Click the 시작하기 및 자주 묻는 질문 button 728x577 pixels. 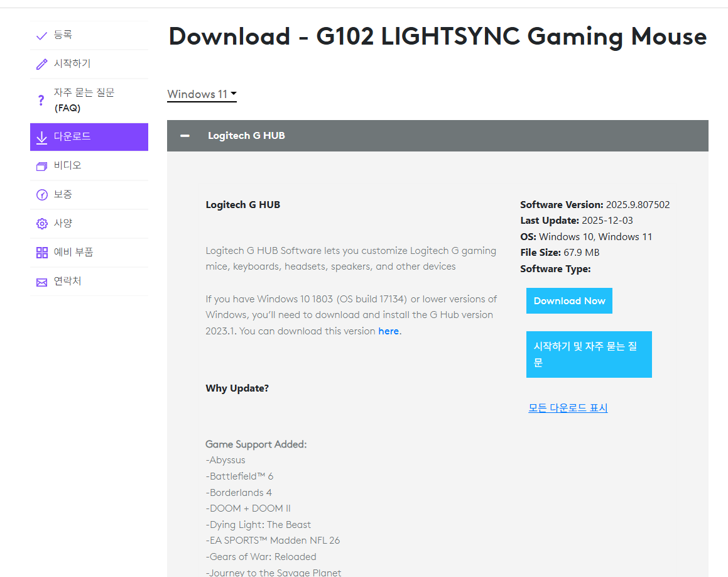589,354
